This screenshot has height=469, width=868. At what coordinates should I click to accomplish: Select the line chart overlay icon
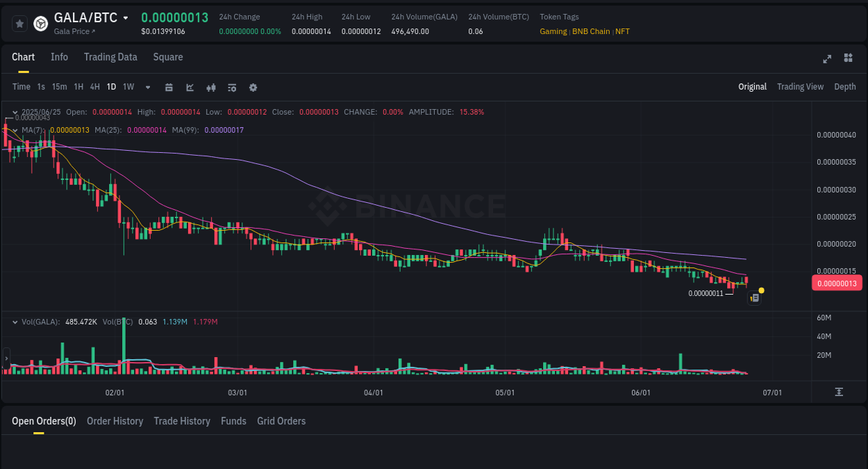click(x=189, y=88)
